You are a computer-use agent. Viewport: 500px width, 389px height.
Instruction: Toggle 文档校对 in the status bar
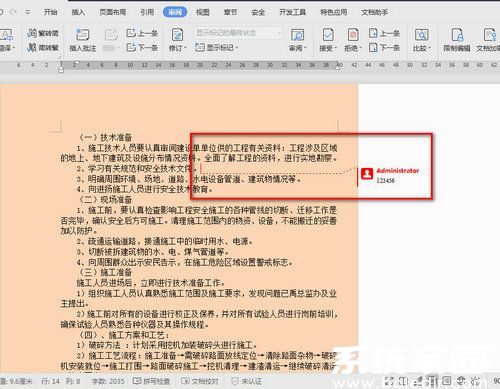(x=200, y=381)
